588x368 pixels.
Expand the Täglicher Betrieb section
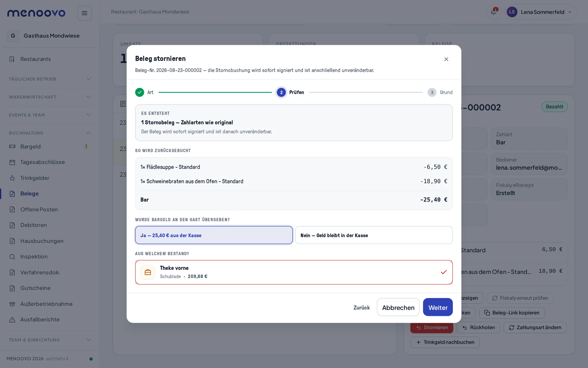49,79
